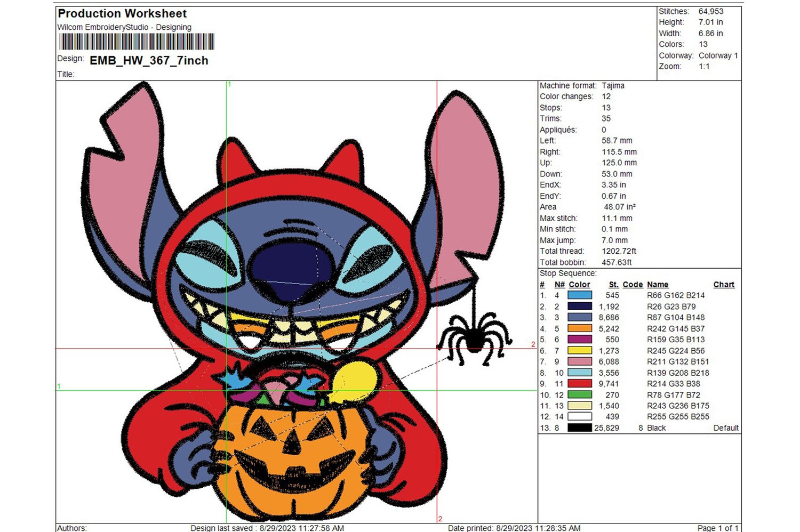
Task: Click the "Title:" label under the design name
Action: point(66,75)
